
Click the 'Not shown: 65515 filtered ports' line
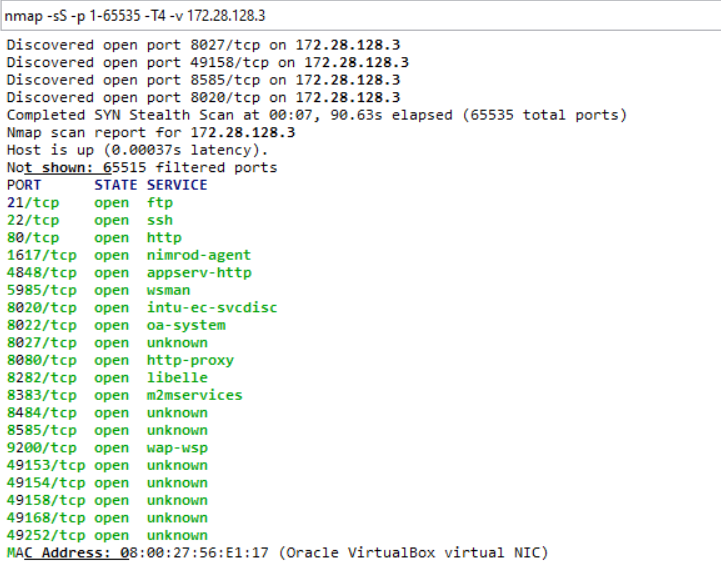[142, 167]
